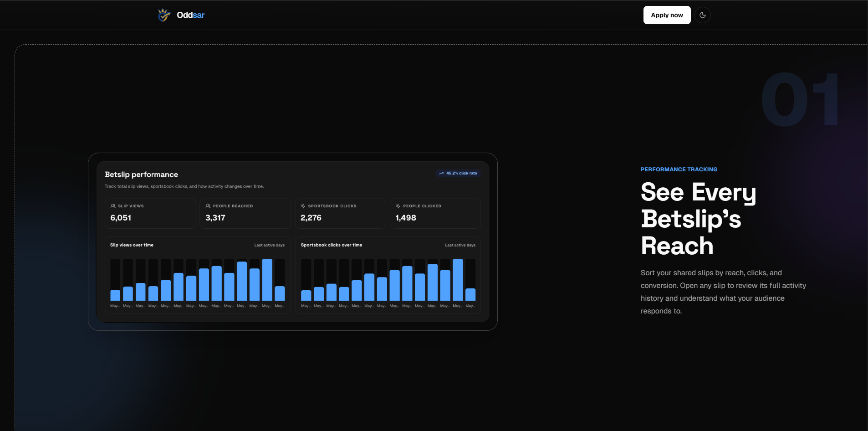Select the Slip Views 6,051 stat card
Viewport: 868px width, 431px height.
[150, 213]
